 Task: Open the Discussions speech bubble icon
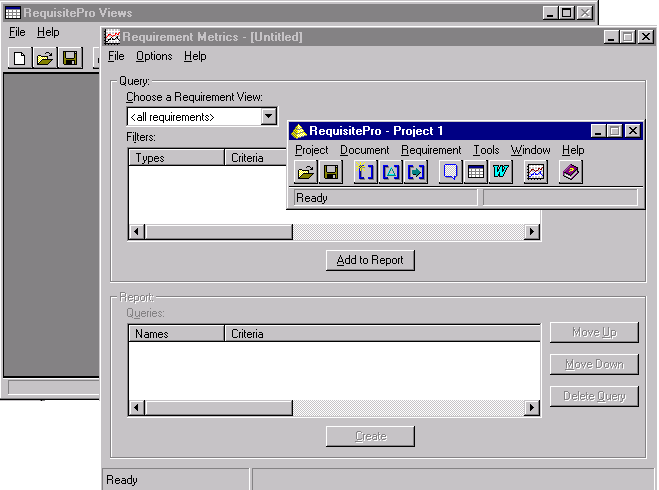click(x=450, y=172)
